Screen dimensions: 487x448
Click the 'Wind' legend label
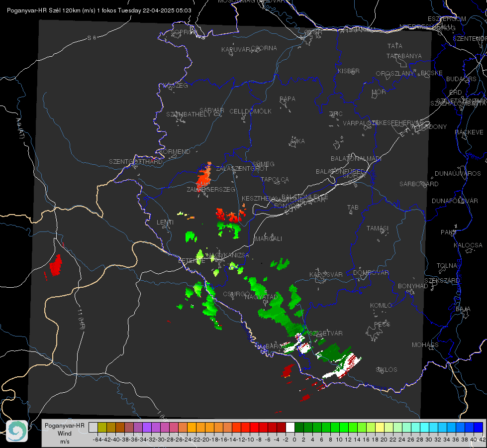point(65,434)
